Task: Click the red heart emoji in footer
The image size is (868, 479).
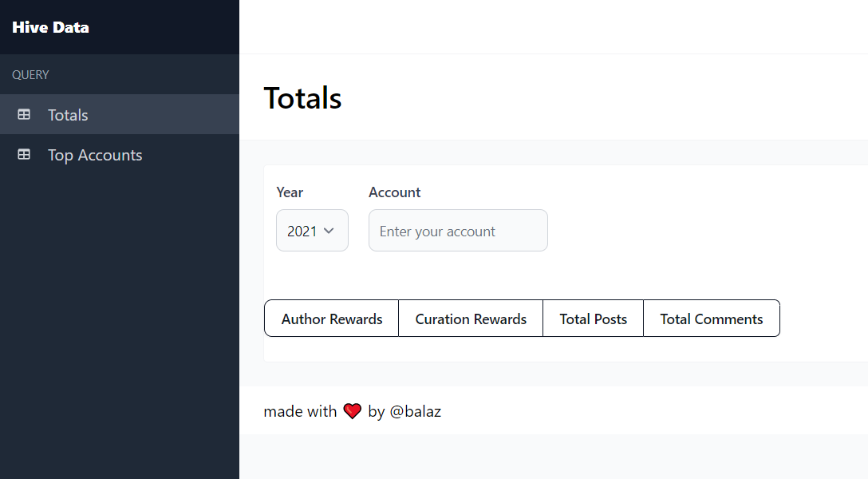Action: (352, 411)
